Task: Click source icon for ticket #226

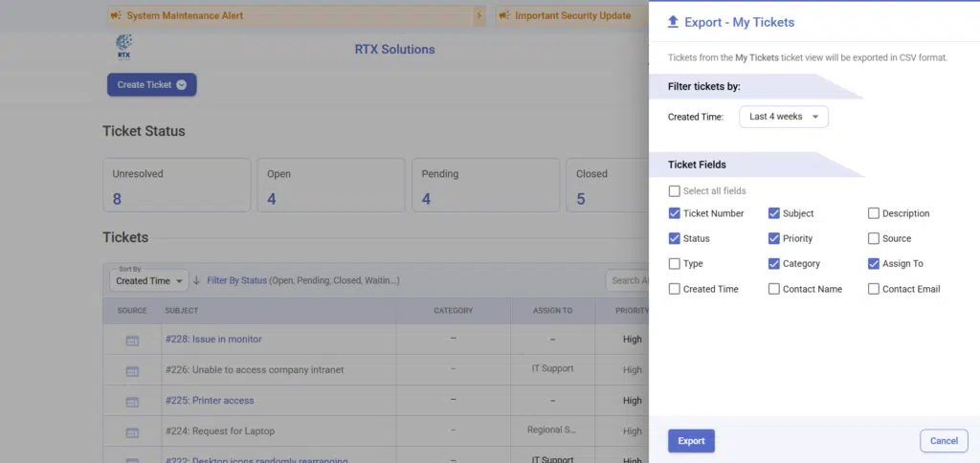Action: point(132,370)
